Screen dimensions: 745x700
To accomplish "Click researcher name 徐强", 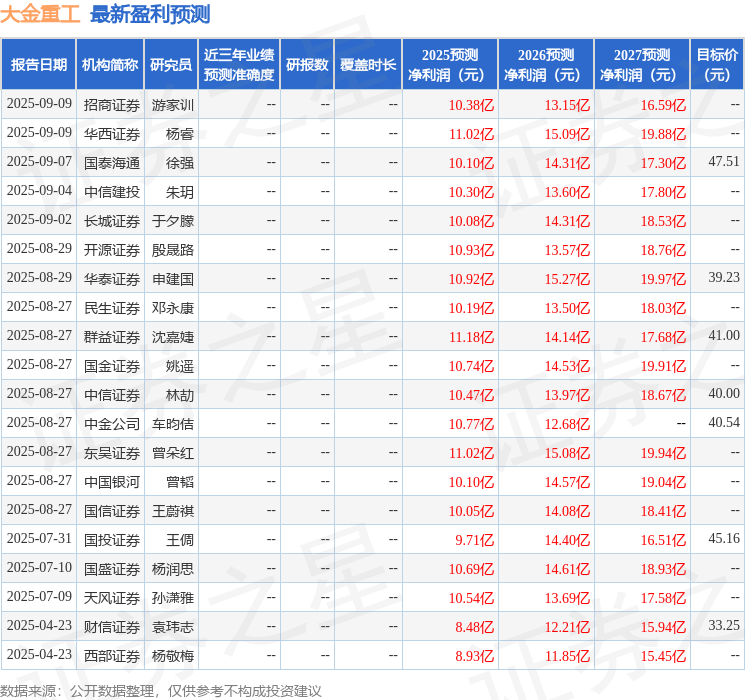I will [180, 163].
